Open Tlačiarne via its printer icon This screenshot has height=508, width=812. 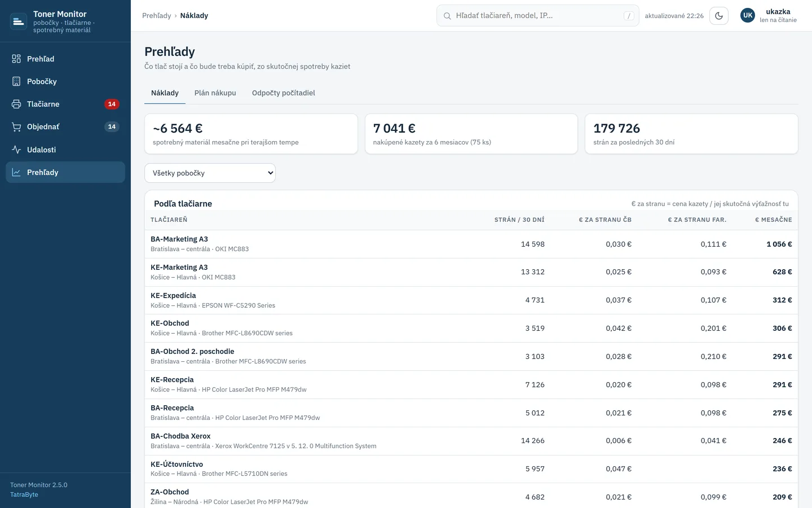[16, 104]
